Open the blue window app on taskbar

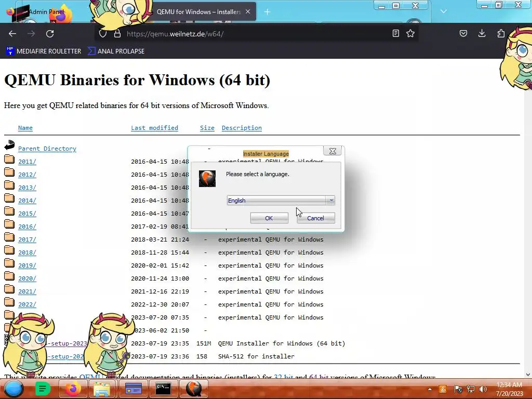tap(134, 389)
